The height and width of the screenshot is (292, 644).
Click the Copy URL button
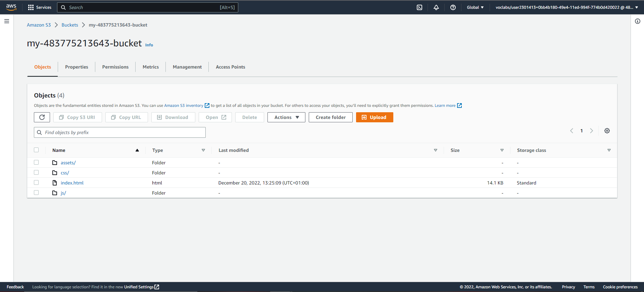click(x=127, y=117)
